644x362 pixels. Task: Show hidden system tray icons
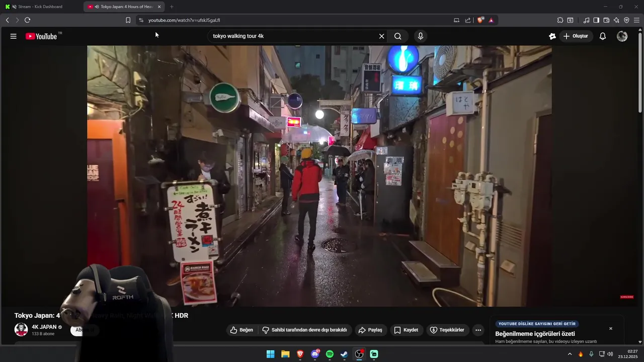point(570,354)
